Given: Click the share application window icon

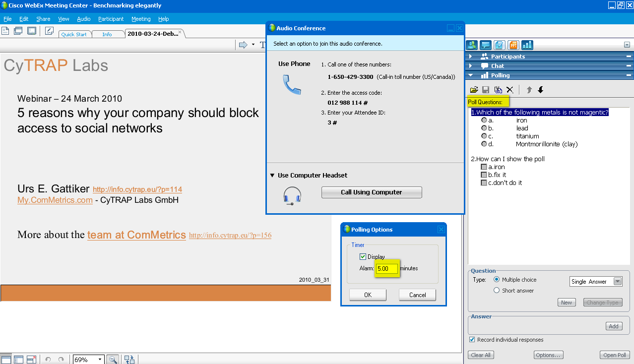Looking at the screenshot, I should 18,31.
